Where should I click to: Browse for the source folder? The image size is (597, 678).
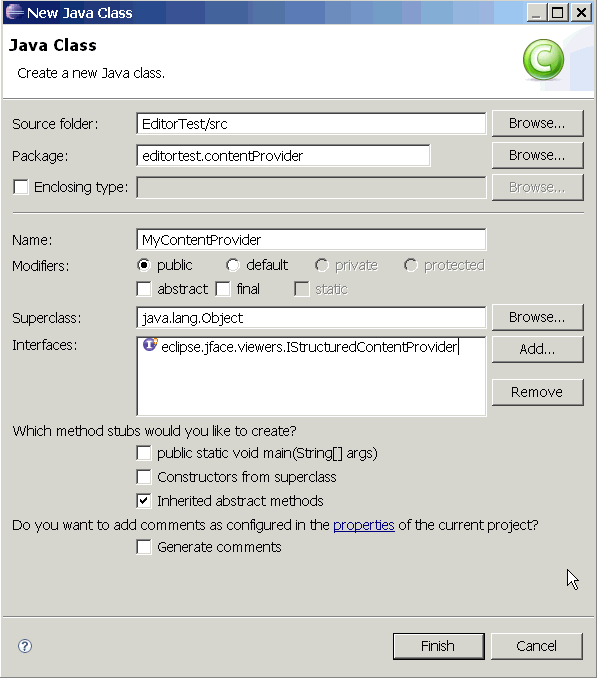click(x=537, y=123)
